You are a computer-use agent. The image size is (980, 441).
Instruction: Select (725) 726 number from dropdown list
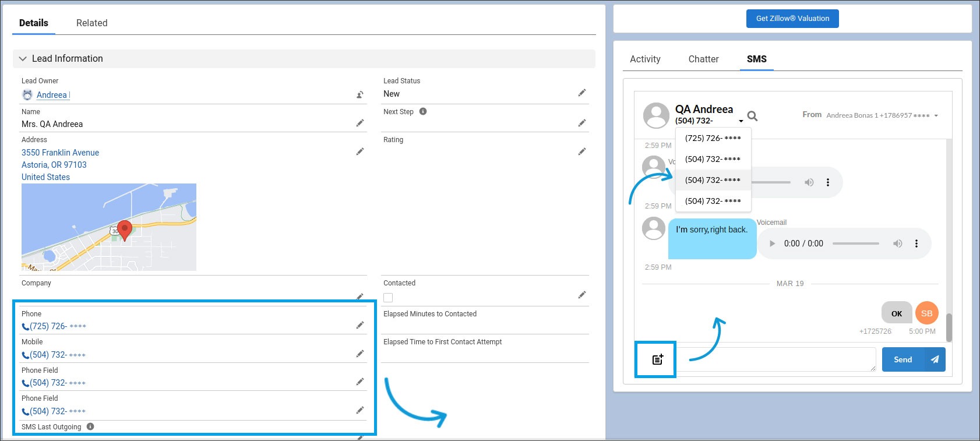click(x=713, y=138)
